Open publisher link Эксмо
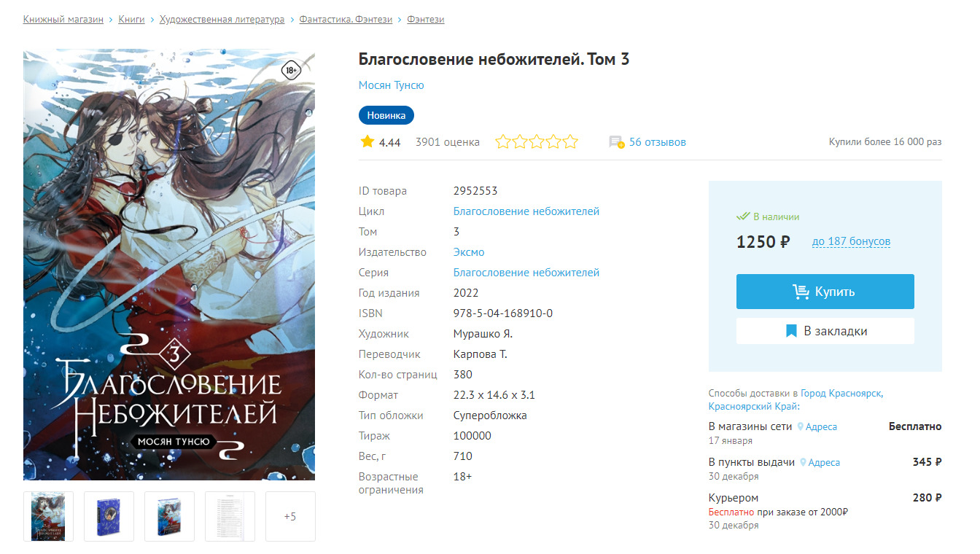 (x=469, y=252)
